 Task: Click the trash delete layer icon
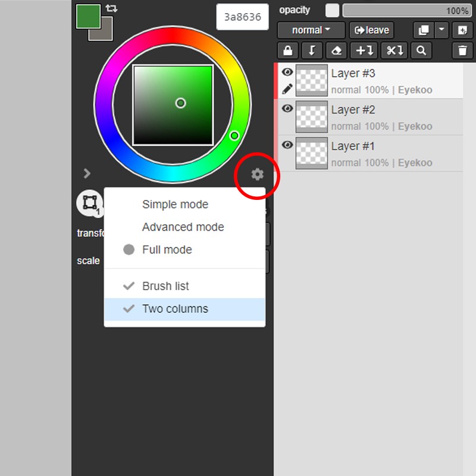click(462, 51)
